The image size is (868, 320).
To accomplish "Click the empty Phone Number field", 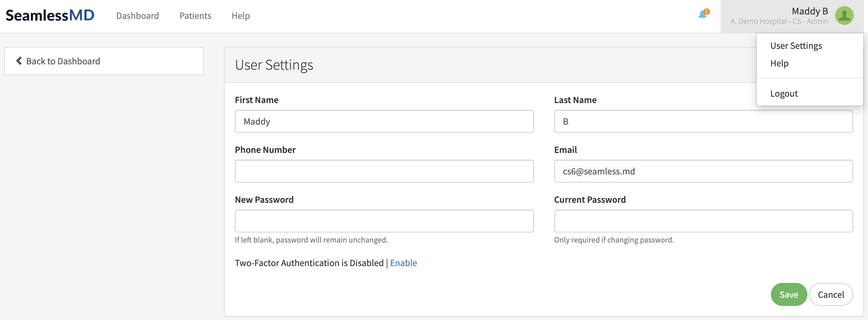I will 384,171.
